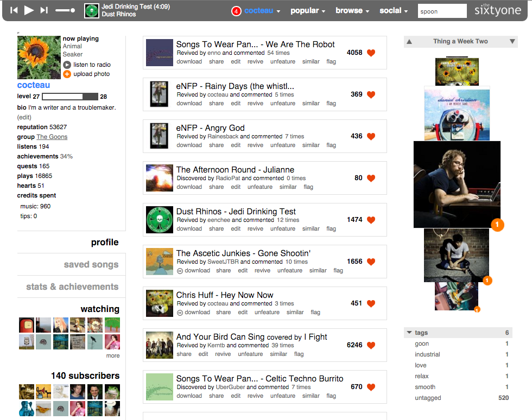This screenshot has width=532, height=420.
Task: Toggle the heart on eNFP - Angry God
Action: tap(371, 136)
